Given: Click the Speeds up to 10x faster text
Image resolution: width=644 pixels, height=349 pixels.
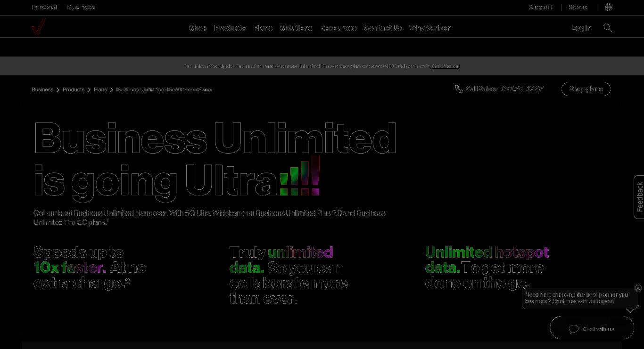Looking at the screenshot, I should [x=90, y=268].
